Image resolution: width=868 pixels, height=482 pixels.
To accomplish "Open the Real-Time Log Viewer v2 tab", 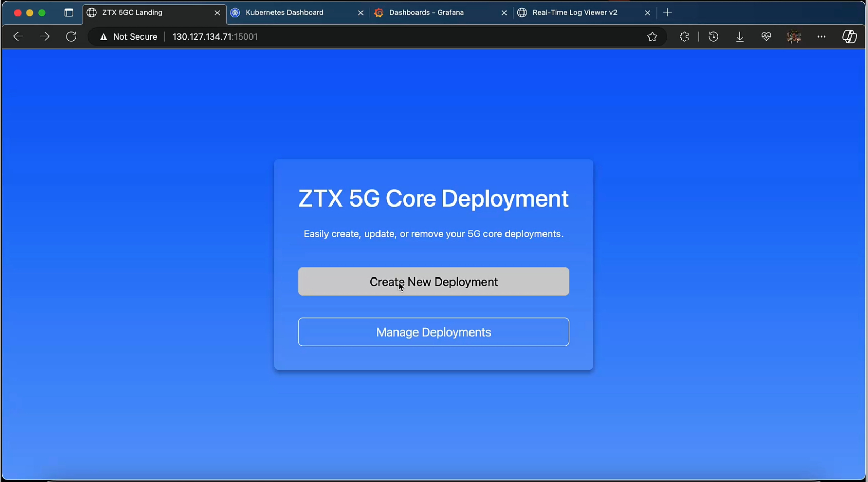I will pos(573,12).
